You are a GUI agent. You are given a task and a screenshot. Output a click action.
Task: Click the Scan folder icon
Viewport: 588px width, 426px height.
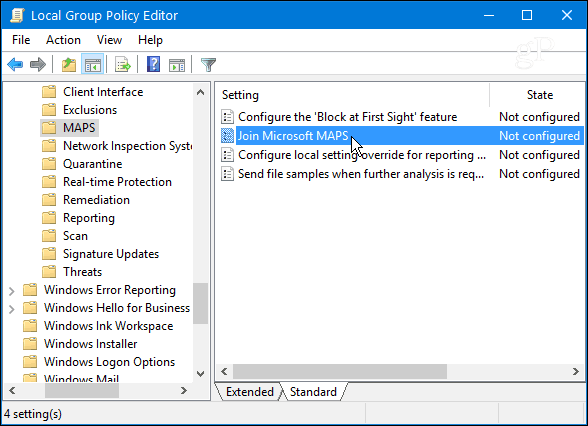[49, 236]
